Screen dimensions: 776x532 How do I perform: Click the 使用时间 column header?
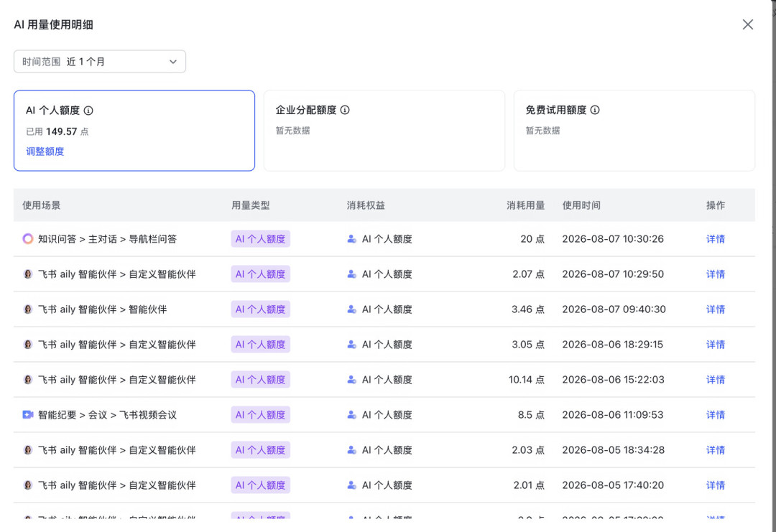tap(581, 205)
